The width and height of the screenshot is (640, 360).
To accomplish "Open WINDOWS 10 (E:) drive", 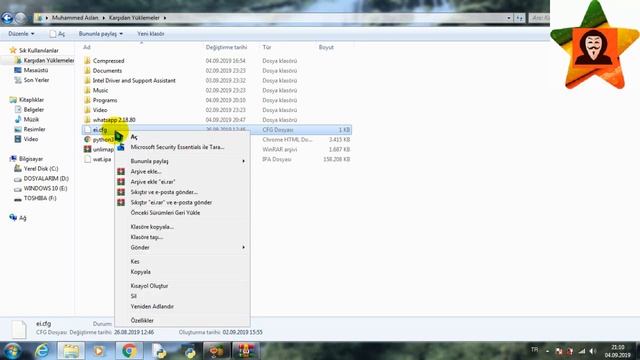I will point(45,188).
